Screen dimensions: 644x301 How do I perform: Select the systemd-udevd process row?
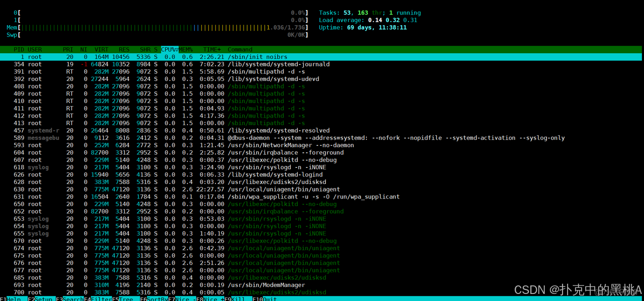click(322, 79)
